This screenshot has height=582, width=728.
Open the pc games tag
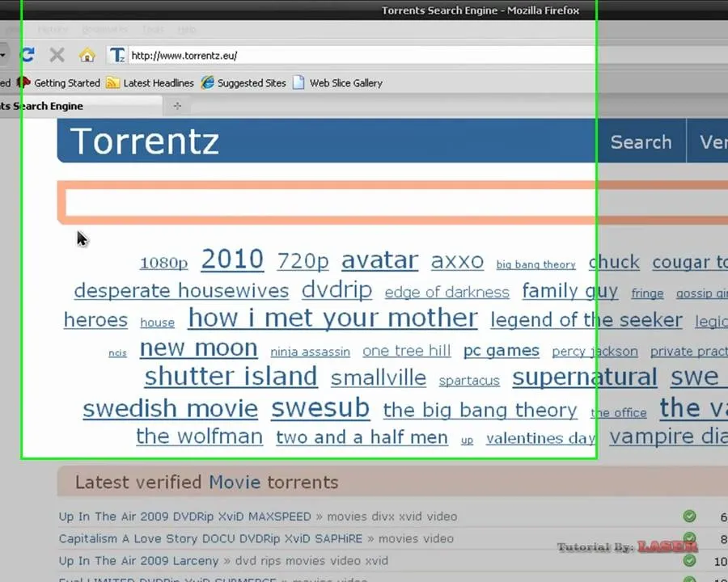pos(502,351)
